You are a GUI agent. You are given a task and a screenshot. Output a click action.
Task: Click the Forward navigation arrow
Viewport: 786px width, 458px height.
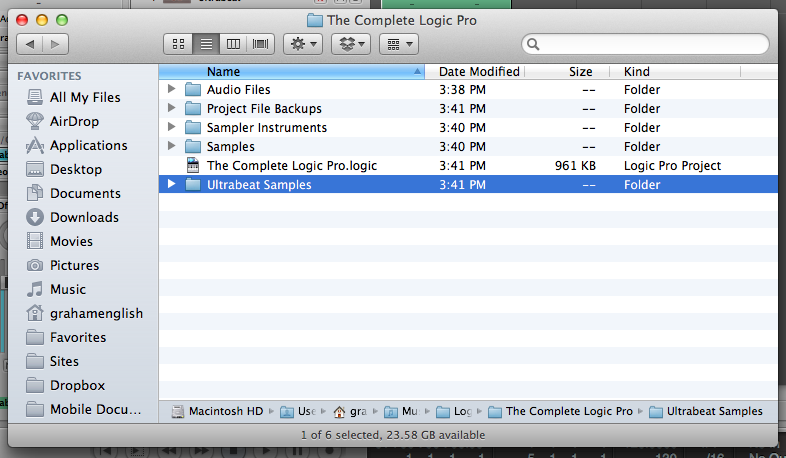[56, 44]
